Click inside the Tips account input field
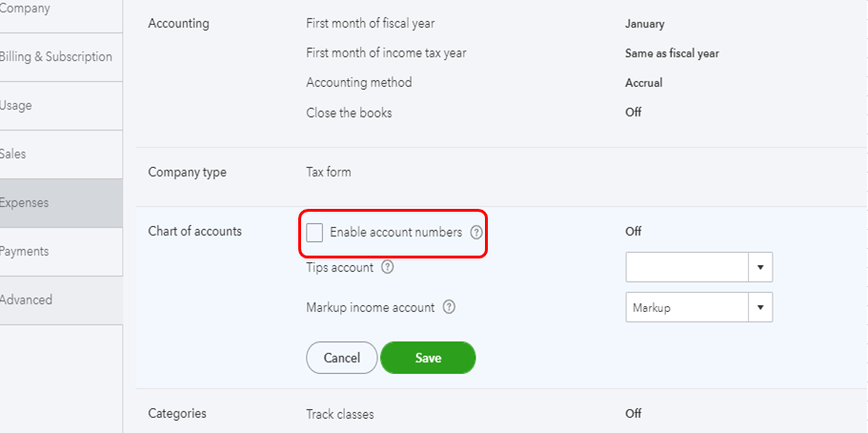868x433 pixels. click(687, 268)
